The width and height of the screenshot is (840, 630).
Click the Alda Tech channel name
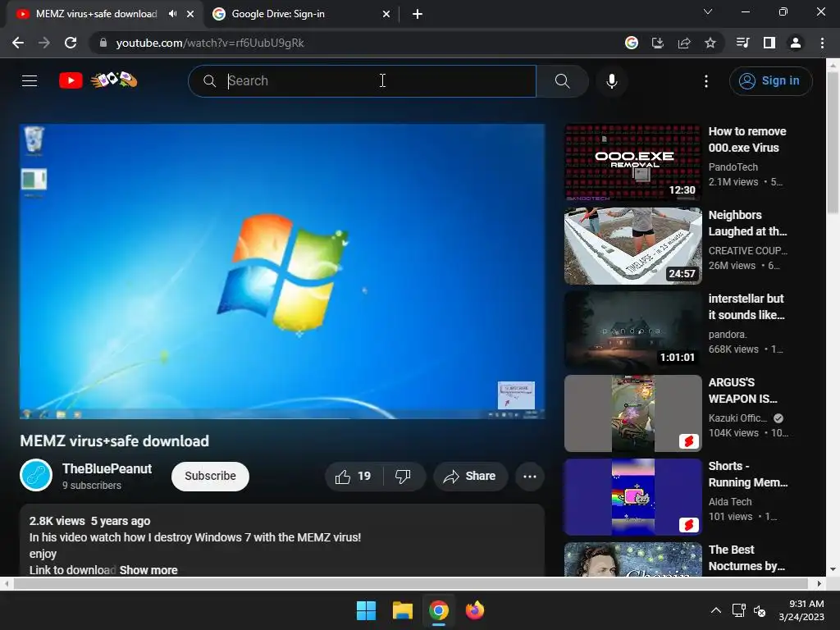[x=730, y=501]
